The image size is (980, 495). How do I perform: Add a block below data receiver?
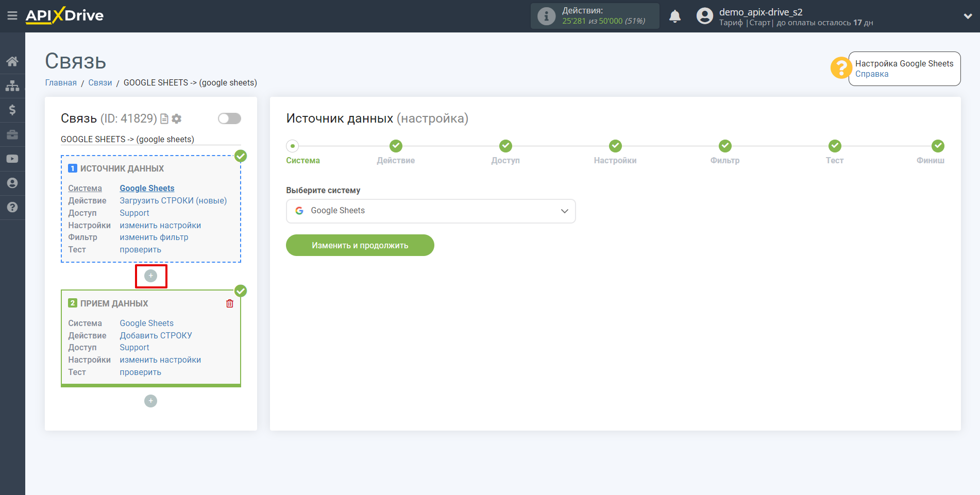[151, 401]
